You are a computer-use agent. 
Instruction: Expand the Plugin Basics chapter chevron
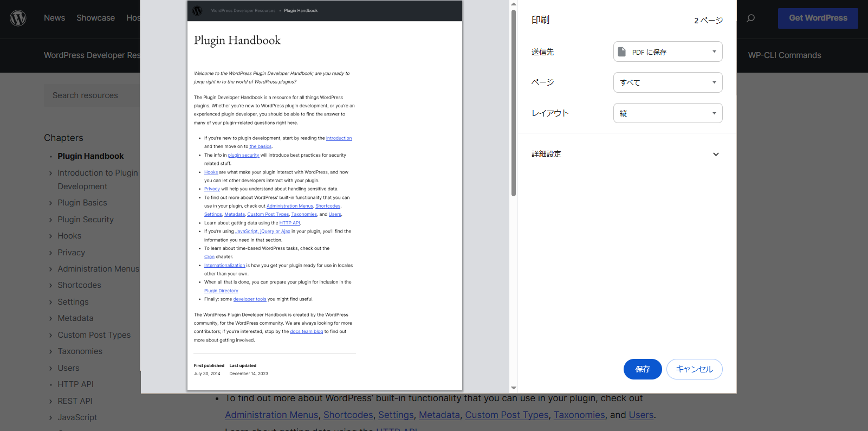tap(51, 203)
